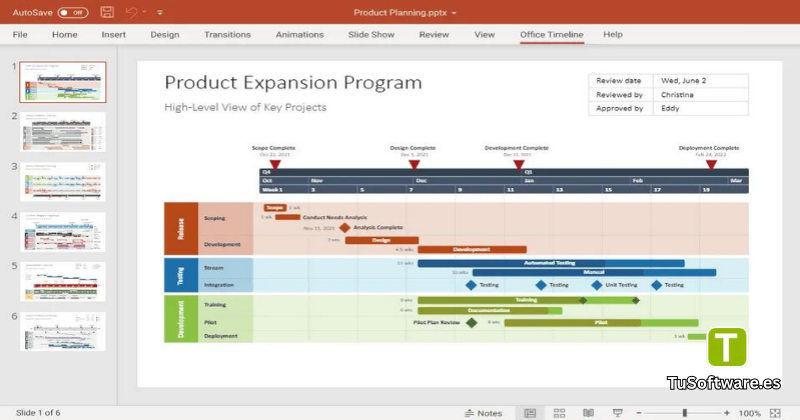Select the blue Automated Testing bar
This screenshot has width=800, height=420.
551,263
